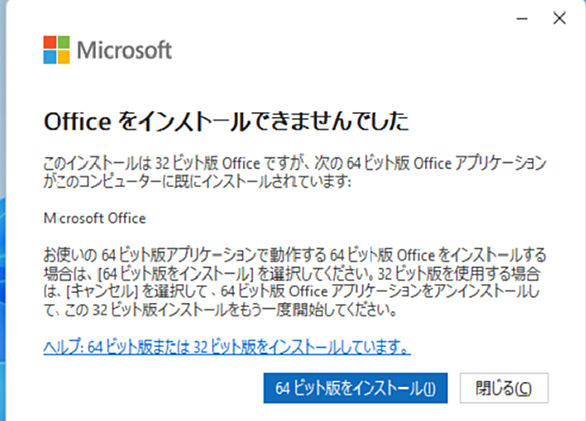Viewport: 586px width, 421px height.
Task: Click the '[キャンセル] を選択して' instruction text
Action: tap(136, 291)
